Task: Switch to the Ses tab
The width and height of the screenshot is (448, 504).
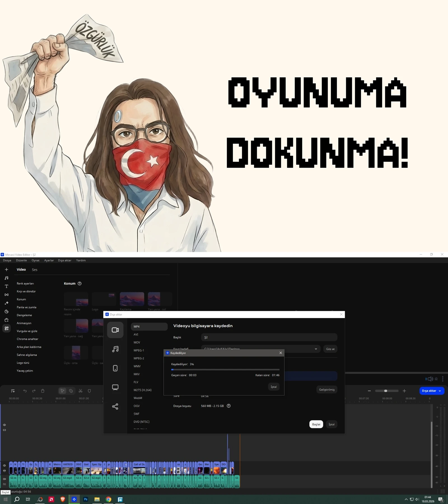Action: click(34, 270)
